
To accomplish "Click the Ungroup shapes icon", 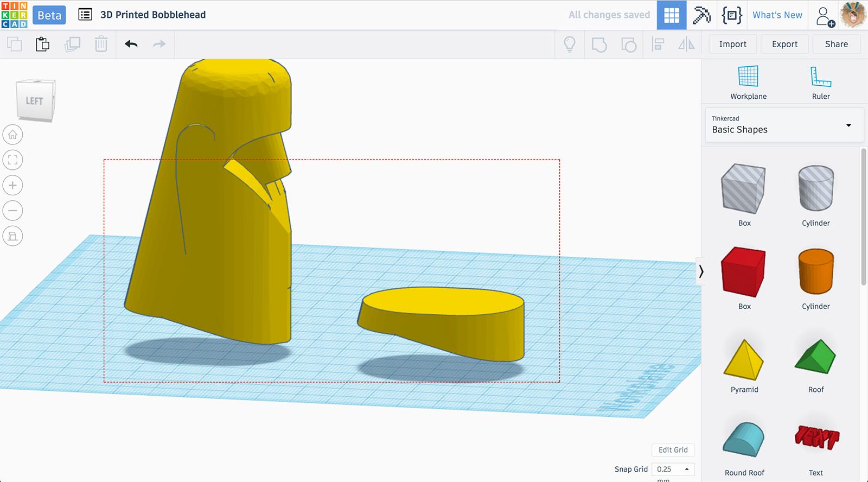I will 628,44.
